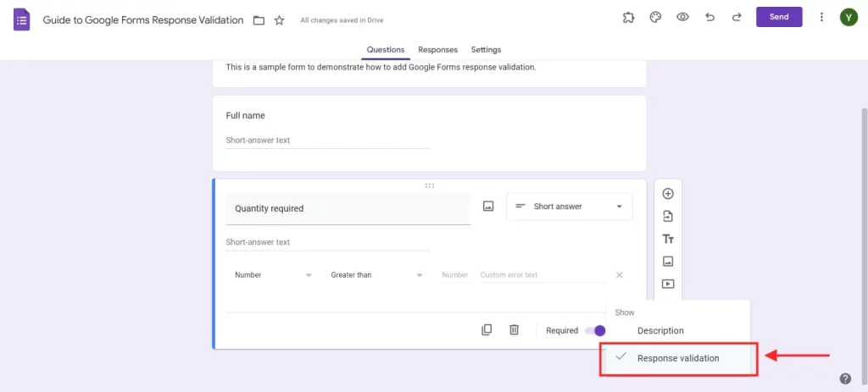The image size is (868, 392).
Task: Add question from sidebar
Action: [x=668, y=194]
